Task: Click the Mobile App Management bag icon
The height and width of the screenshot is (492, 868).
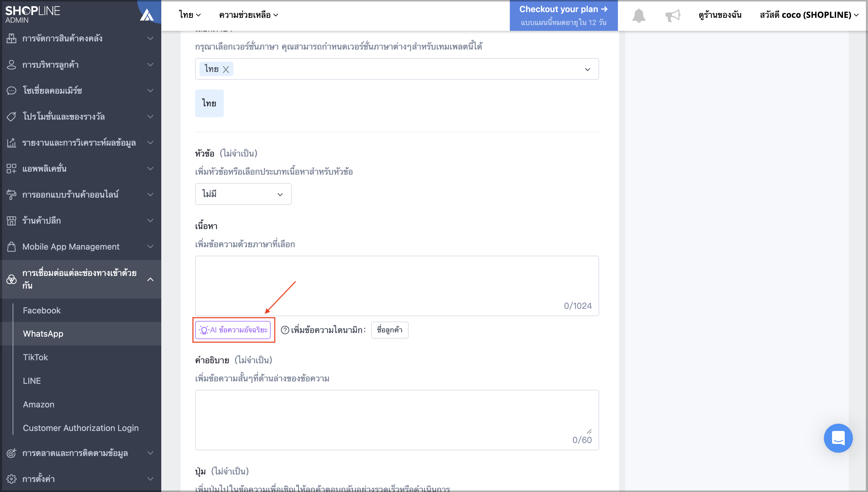Action: pyautogui.click(x=11, y=247)
